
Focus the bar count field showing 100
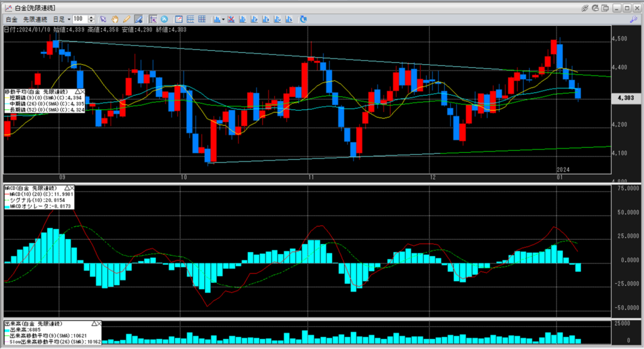[x=80, y=19]
